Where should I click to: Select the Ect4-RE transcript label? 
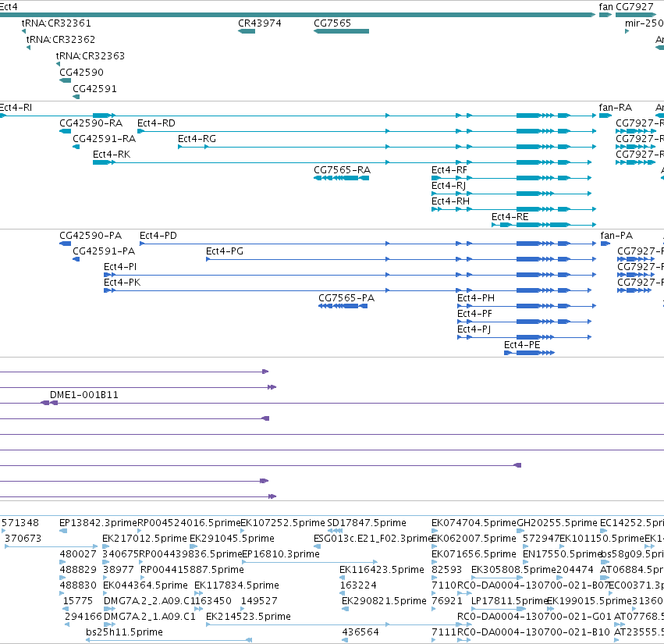tap(510, 217)
